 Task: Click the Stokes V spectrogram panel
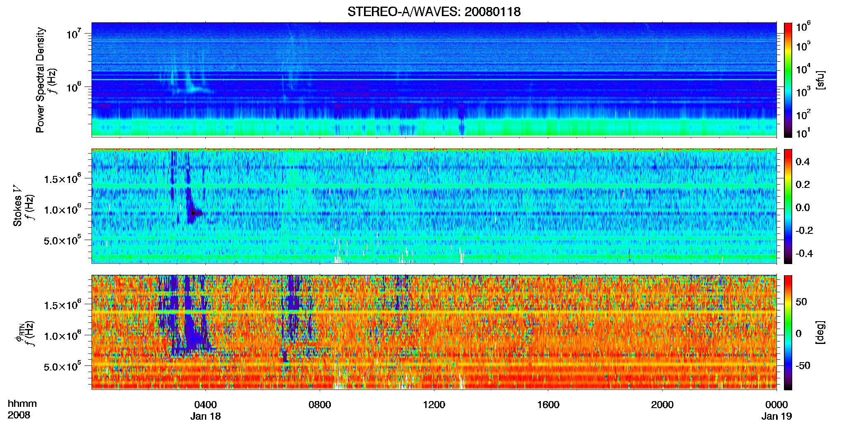click(x=434, y=206)
